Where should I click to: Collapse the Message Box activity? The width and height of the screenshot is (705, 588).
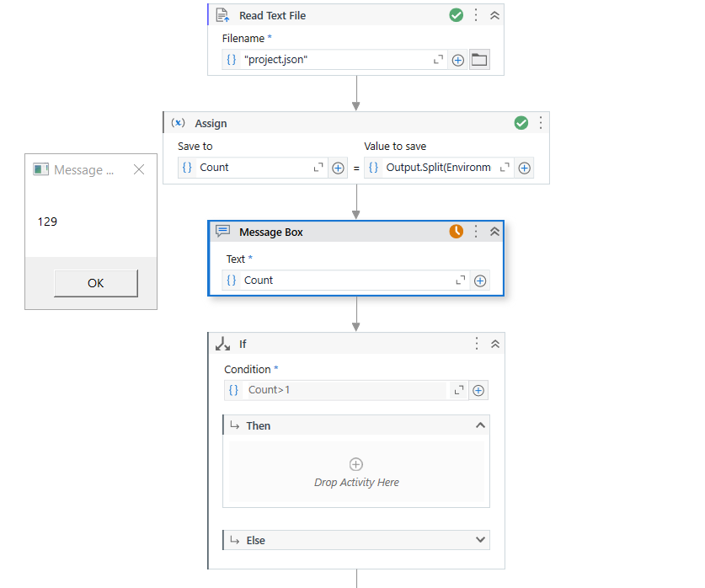tap(494, 232)
